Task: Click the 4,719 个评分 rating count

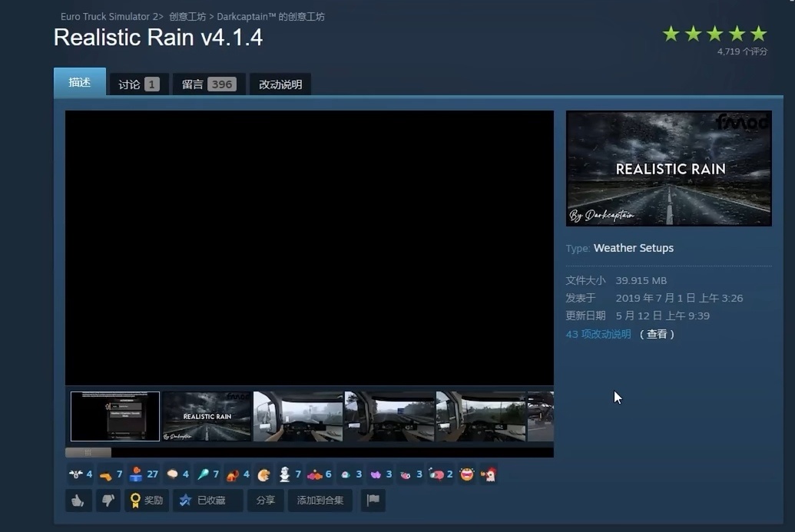Action: click(742, 51)
